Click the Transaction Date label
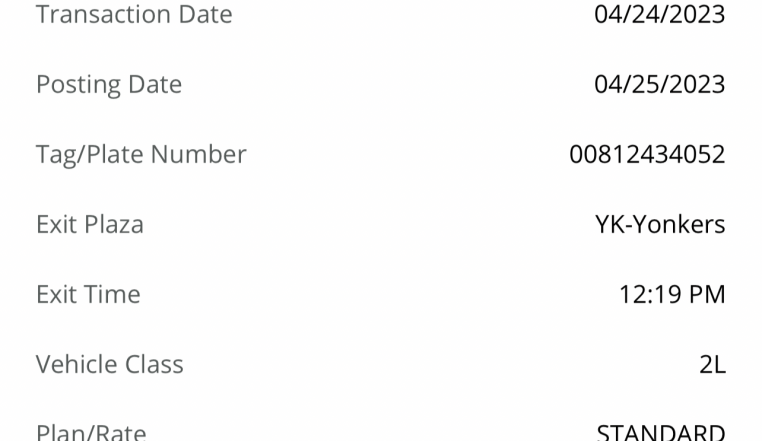Viewport: 762px width, 441px height. pos(134,14)
